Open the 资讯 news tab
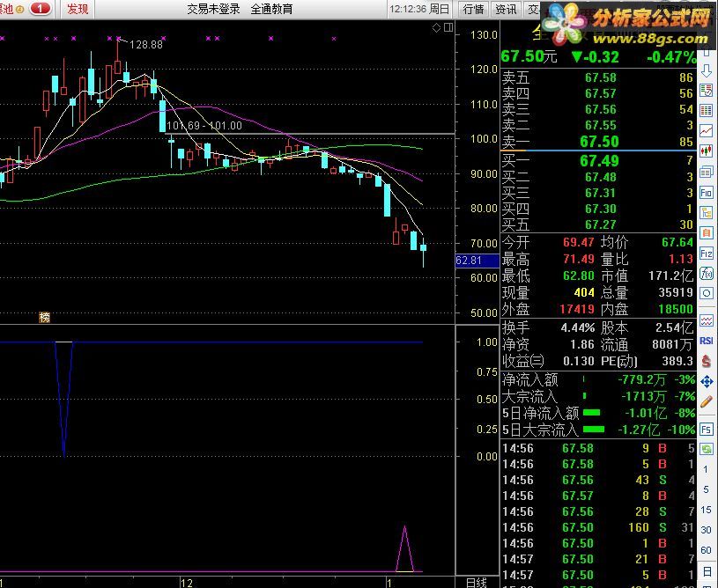 506,9
